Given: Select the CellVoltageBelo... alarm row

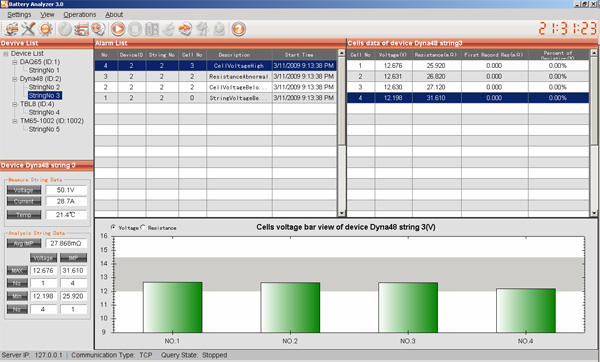Looking at the screenshot, I should [x=215, y=87].
